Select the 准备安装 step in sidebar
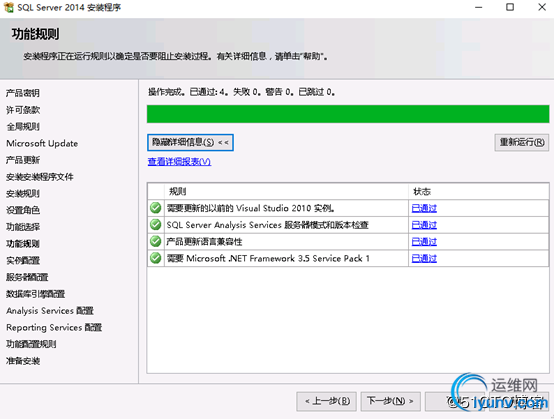 (23, 361)
